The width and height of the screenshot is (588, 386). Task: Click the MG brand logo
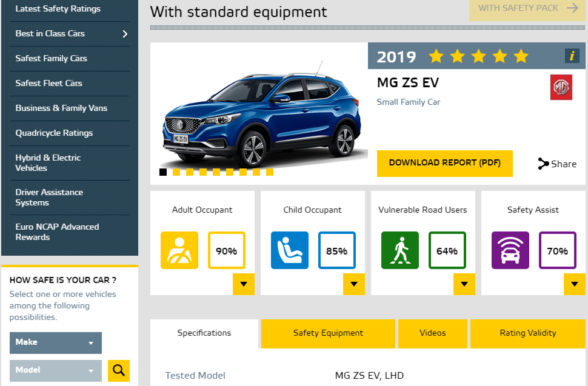(x=561, y=87)
